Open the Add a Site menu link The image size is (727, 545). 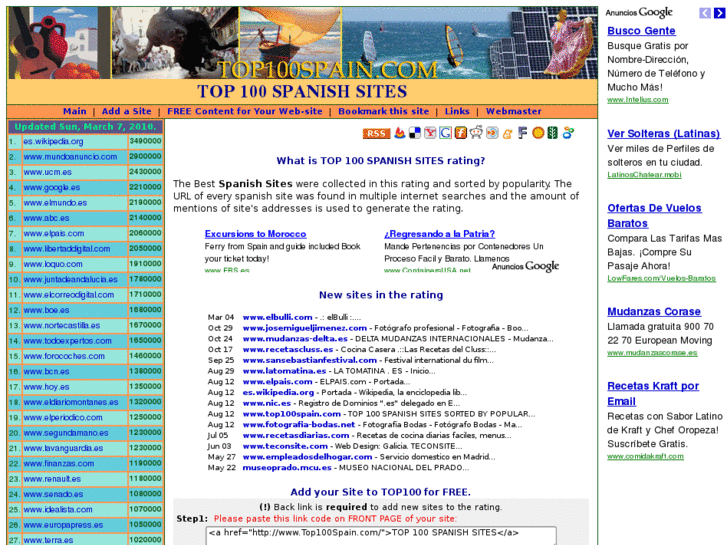(127, 111)
